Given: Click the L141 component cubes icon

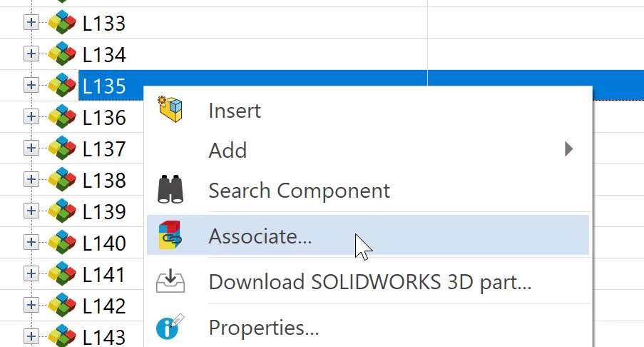Looking at the screenshot, I should point(62,274).
